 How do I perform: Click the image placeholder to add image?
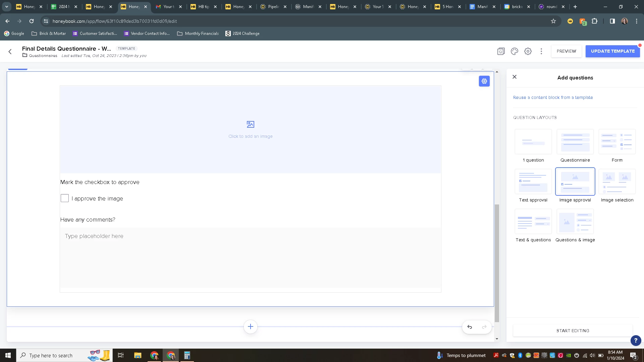coord(250,129)
